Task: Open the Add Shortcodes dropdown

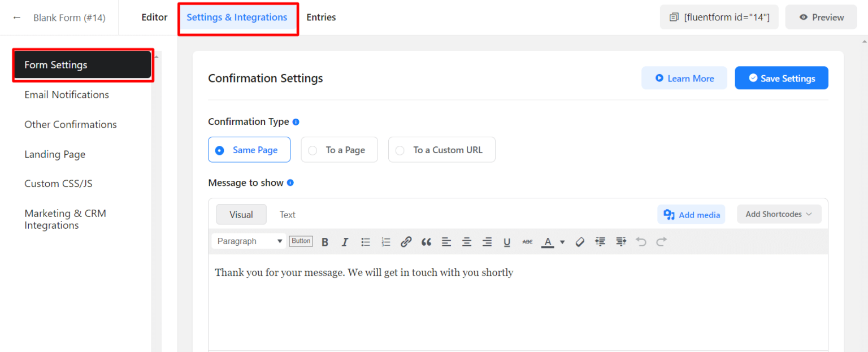Action: [x=779, y=214]
